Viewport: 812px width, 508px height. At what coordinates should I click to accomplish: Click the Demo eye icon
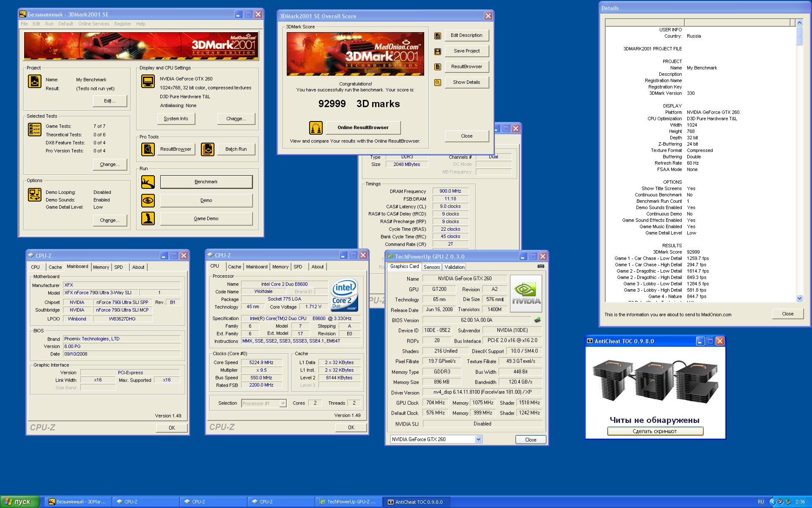pos(148,200)
